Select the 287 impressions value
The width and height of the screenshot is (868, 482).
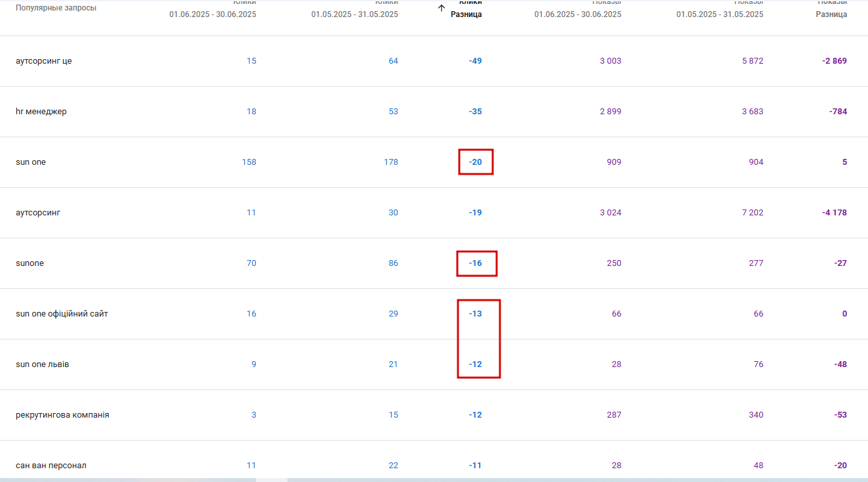tap(614, 415)
